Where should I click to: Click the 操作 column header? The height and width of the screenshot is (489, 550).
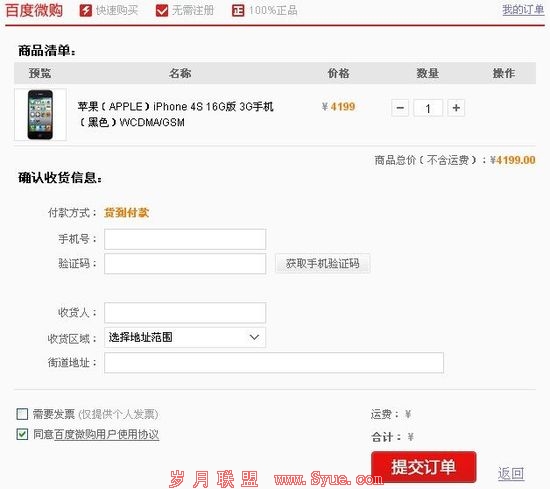pos(504,73)
